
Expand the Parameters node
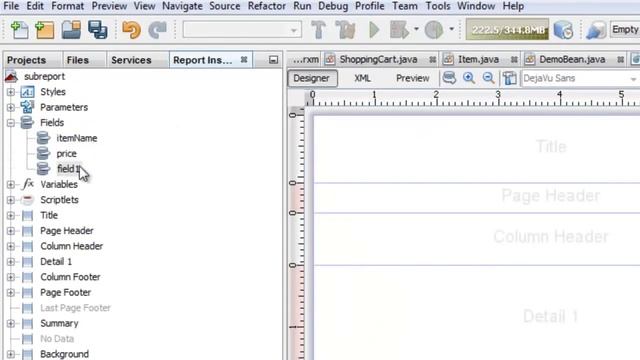coord(11,107)
